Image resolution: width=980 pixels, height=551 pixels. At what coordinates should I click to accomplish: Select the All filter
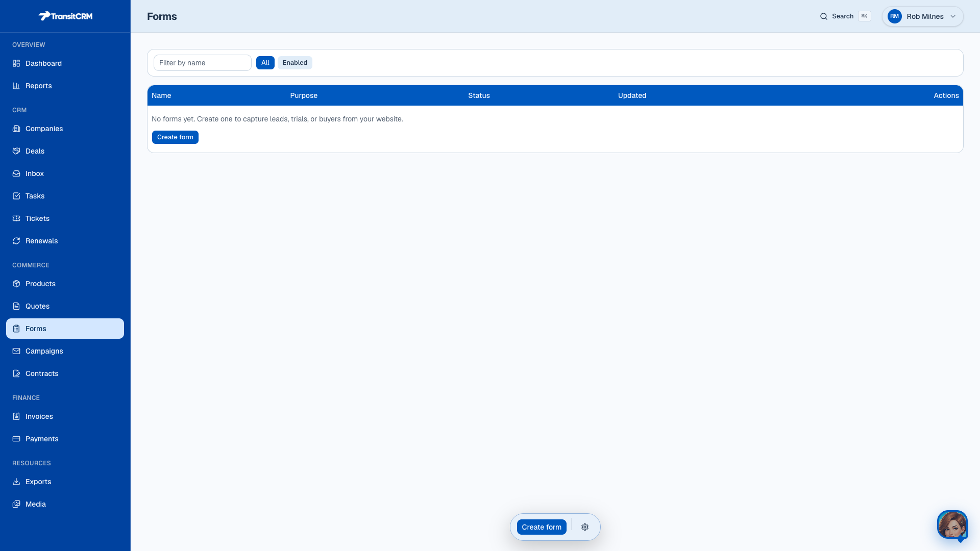coord(265,63)
